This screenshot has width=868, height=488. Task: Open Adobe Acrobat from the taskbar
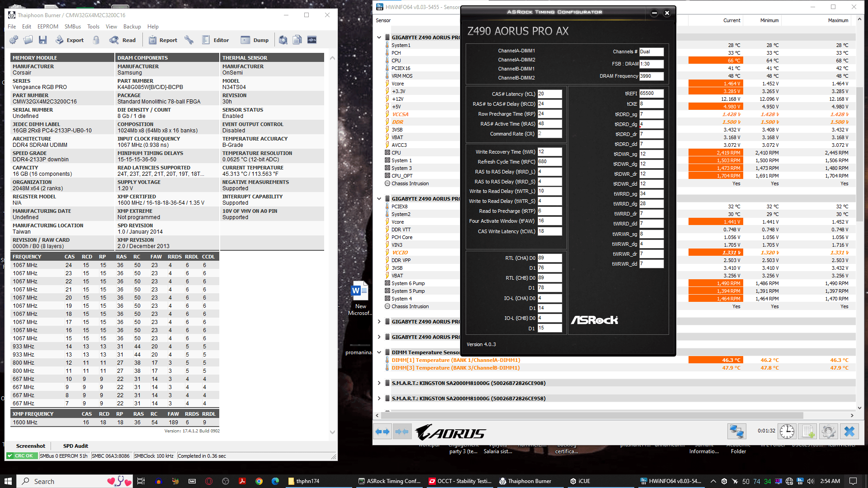click(242, 481)
